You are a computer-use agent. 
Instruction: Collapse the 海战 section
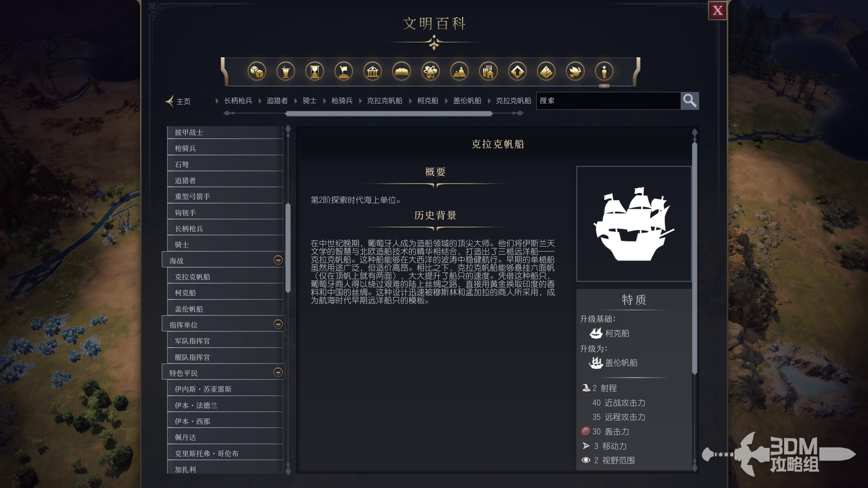pos(278,260)
